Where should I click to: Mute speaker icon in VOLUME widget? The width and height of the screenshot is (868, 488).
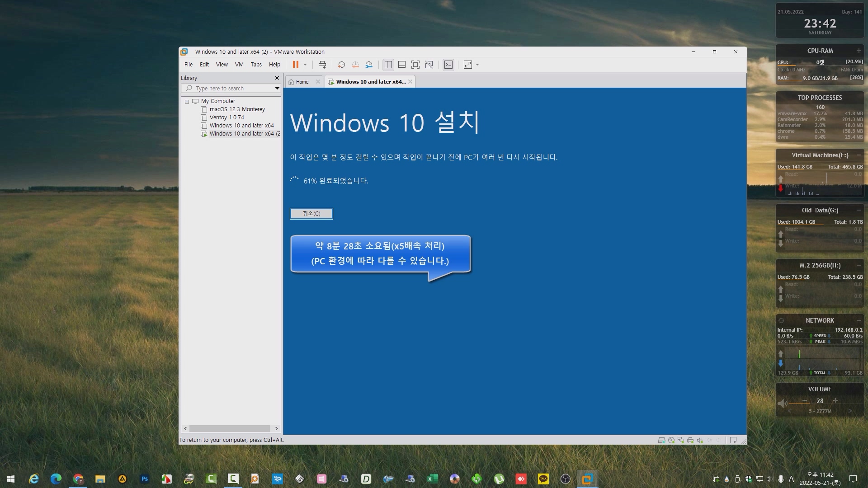(x=783, y=404)
